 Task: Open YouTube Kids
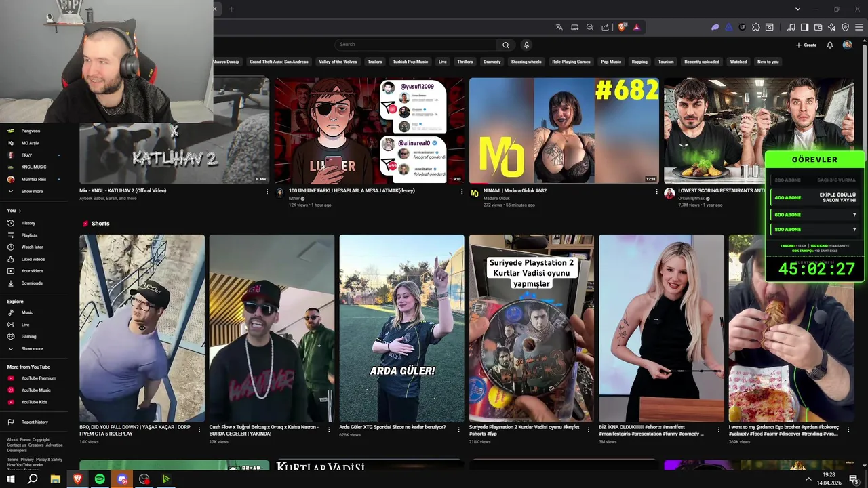tap(34, 402)
